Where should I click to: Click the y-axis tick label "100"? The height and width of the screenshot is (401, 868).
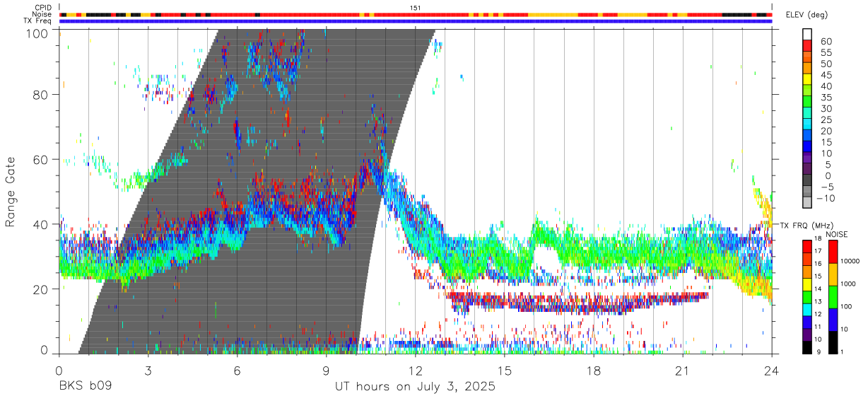tap(39, 33)
